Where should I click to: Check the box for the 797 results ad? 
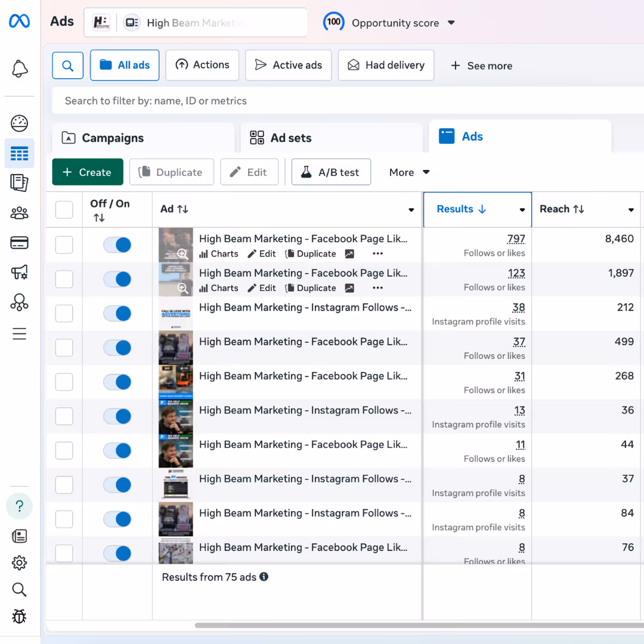click(x=64, y=245)
